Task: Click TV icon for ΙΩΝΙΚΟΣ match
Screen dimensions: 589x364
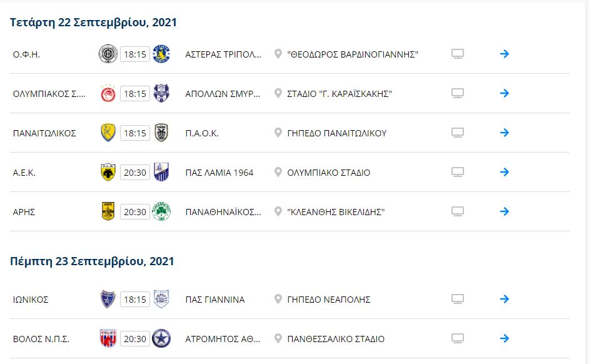Action: (458, 299)
